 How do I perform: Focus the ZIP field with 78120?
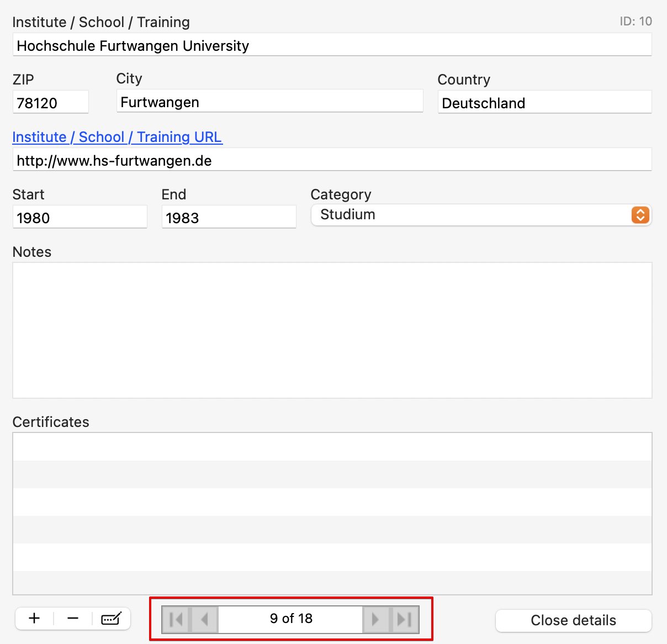click(50, 102)
